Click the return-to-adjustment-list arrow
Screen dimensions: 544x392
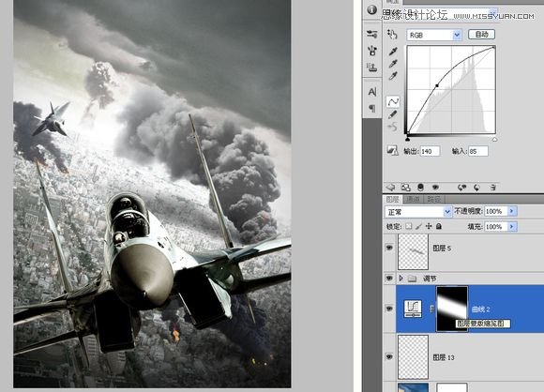(x=391, y=188)
